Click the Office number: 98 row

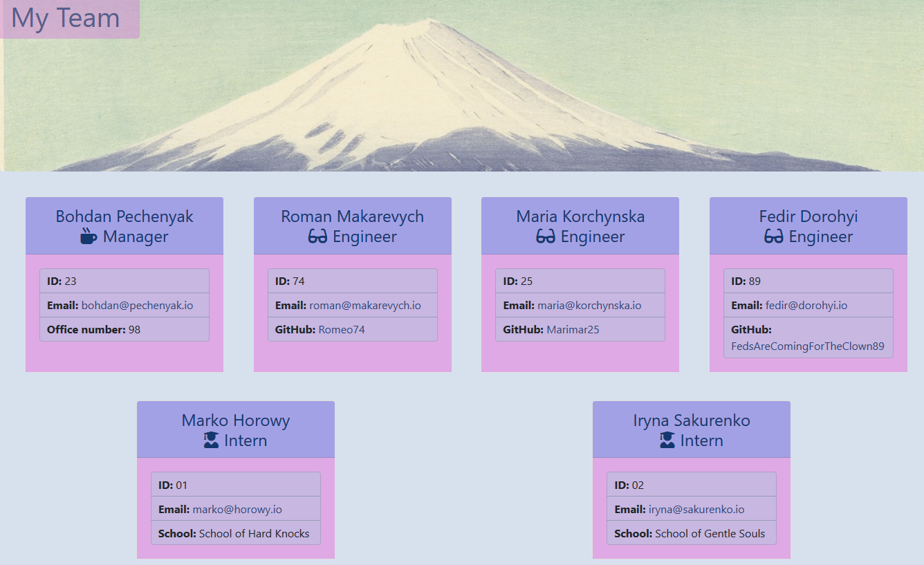124,329
